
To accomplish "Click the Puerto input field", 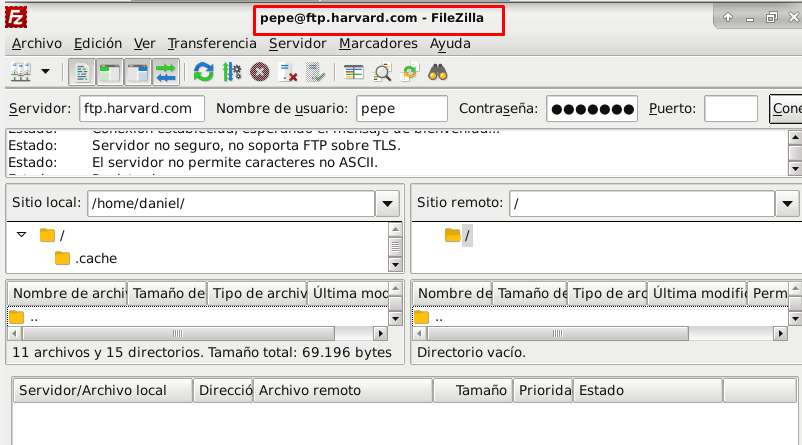I will coord(730,108).
